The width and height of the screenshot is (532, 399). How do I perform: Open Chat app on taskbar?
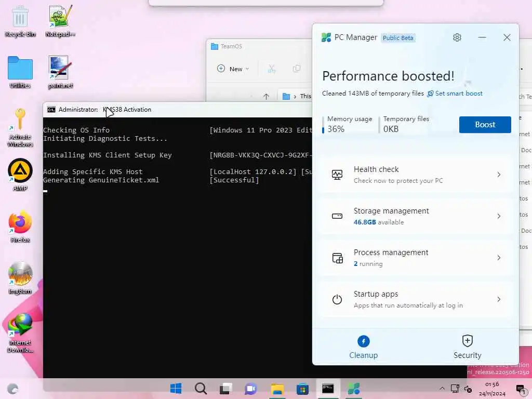click(251, 389)
